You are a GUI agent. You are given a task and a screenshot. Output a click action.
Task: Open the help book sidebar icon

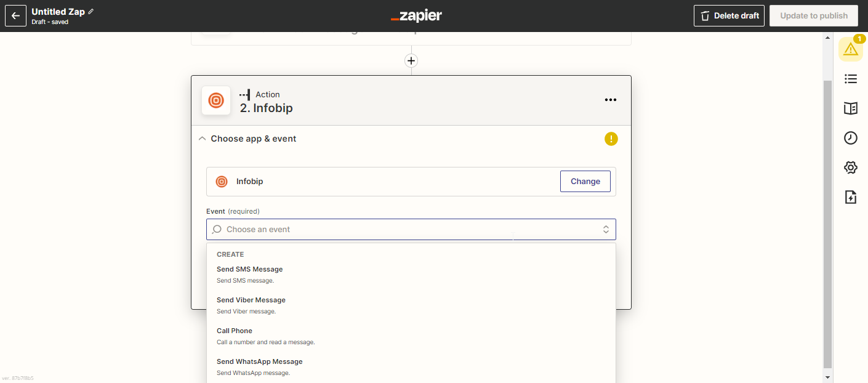850,108
